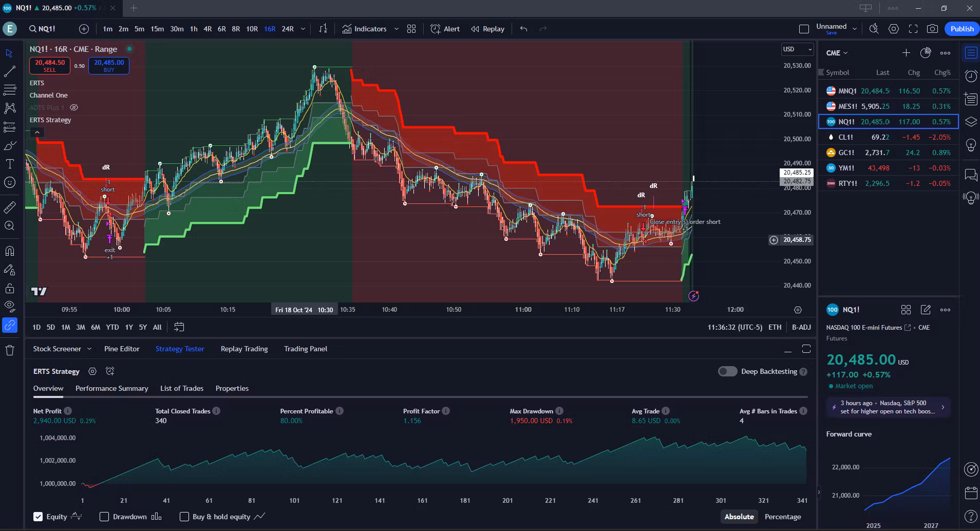Image resolution: width=980 pixels, height=531 pixels.
Task: Select the patterns drawing tool
Action: pyautogui.click(x=10, y=108)
